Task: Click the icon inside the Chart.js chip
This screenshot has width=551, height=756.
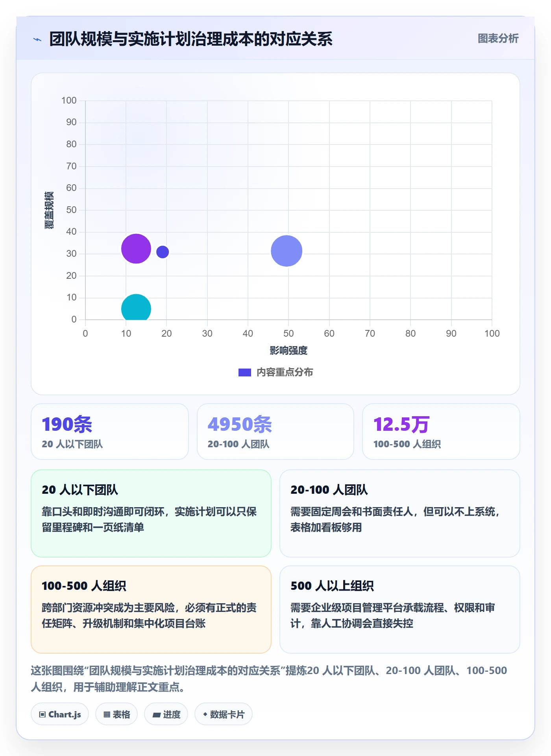Action: [x=43, y=715]
